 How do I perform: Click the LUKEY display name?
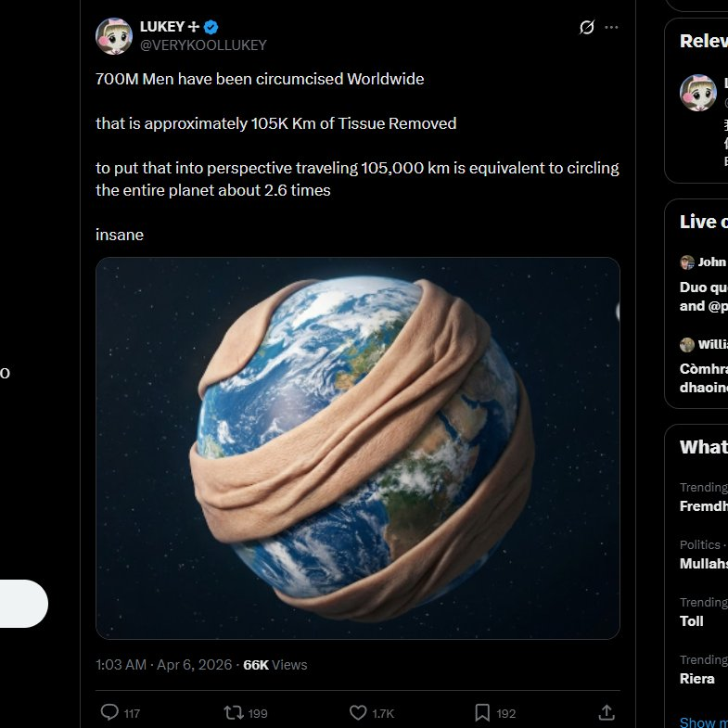tap(162, 27)
